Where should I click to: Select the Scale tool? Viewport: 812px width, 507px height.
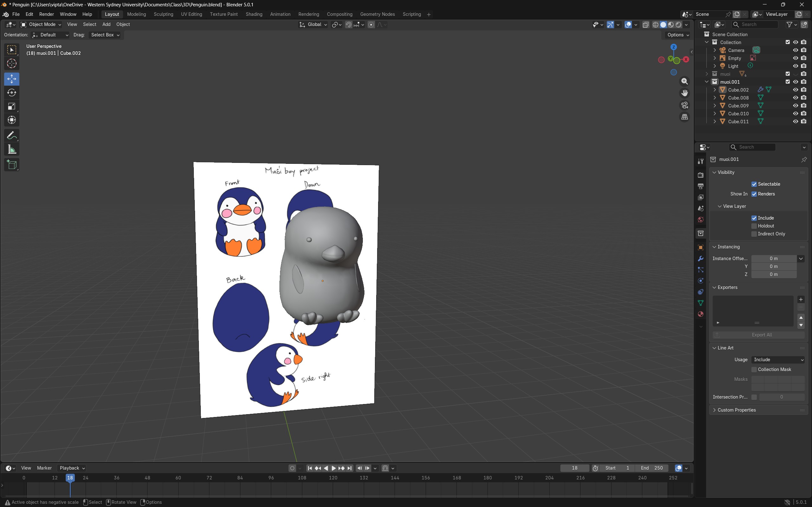[12, 106]
